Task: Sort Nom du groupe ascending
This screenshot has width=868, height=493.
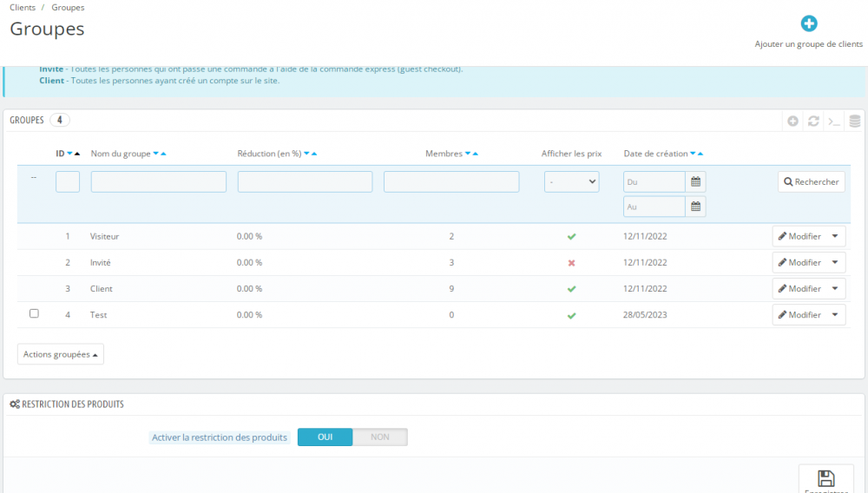Action: pos(163,154)
